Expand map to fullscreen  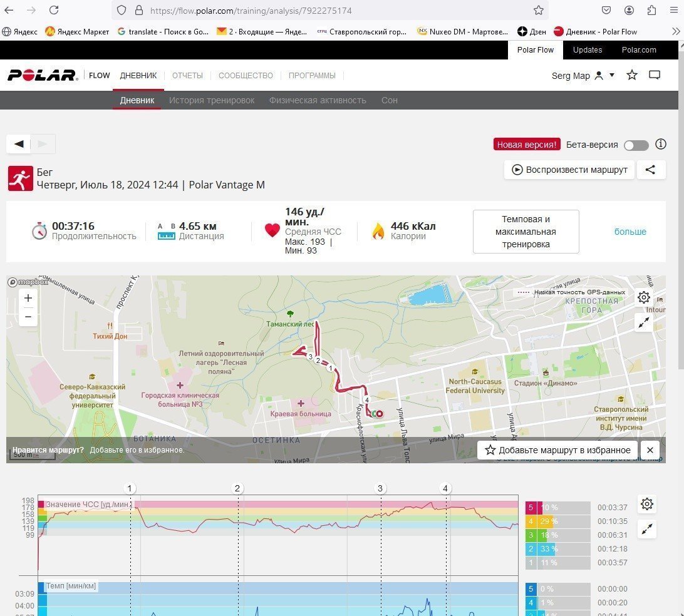[644, 322]
